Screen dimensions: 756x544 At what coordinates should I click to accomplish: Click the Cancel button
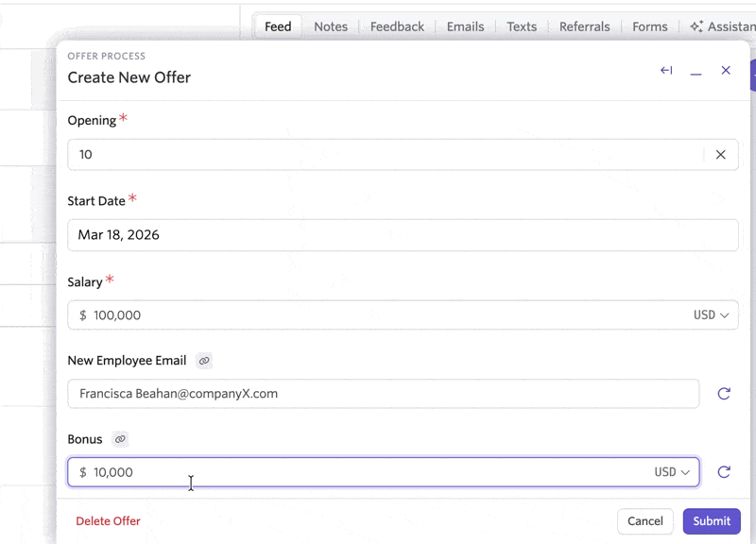(x=644, y=521)
